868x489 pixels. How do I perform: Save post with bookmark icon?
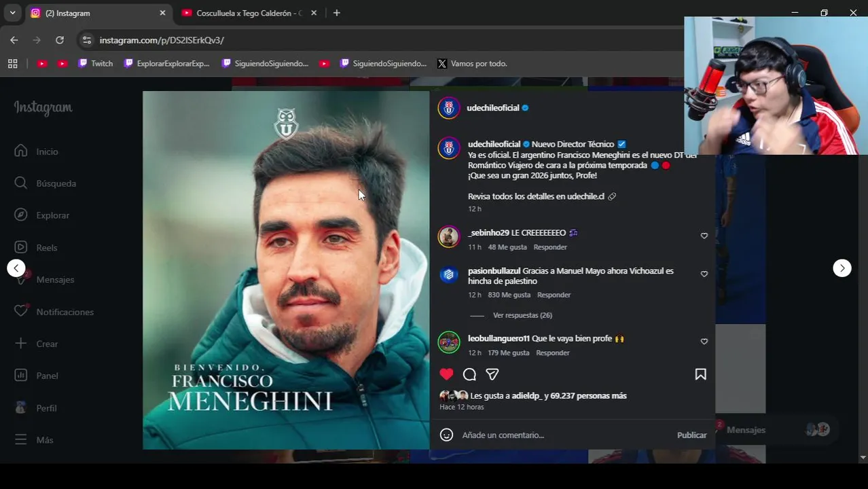pos(700,374)
